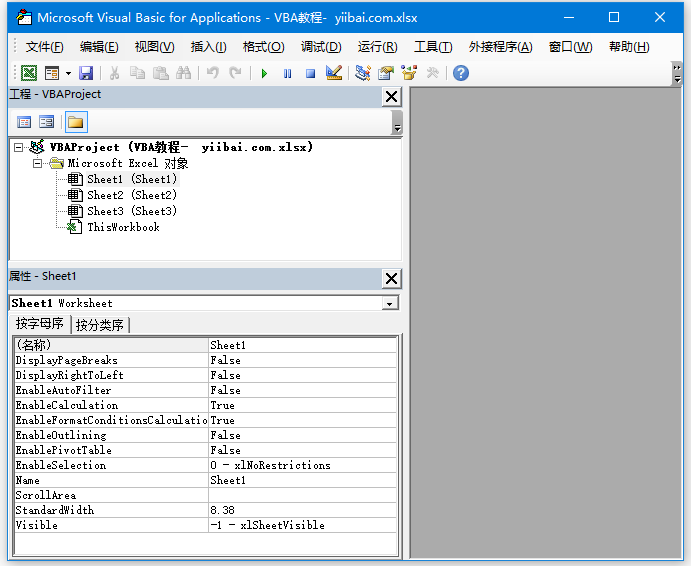
Task: Open the 帮助(H) menu
Action: click(629, 47)
